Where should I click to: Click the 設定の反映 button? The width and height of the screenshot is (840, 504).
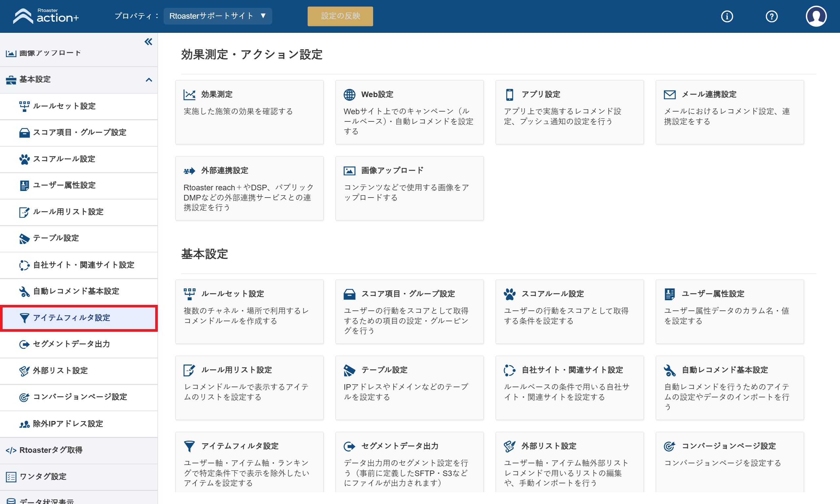pyautogui.click(x=340, y=16)
